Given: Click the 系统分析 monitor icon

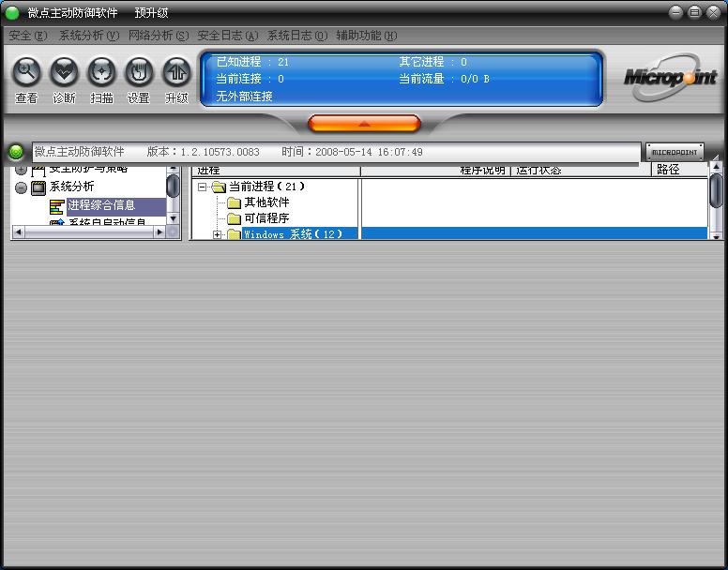Looking at the screenshot, I should (38, 187).
